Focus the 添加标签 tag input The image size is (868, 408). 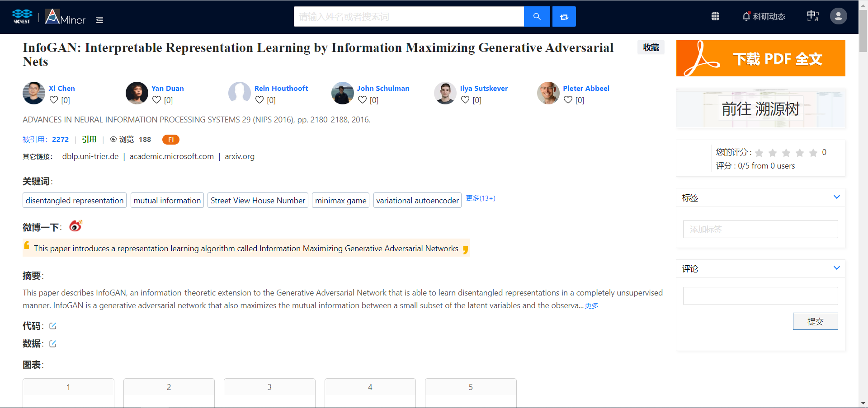pos(760,229)
